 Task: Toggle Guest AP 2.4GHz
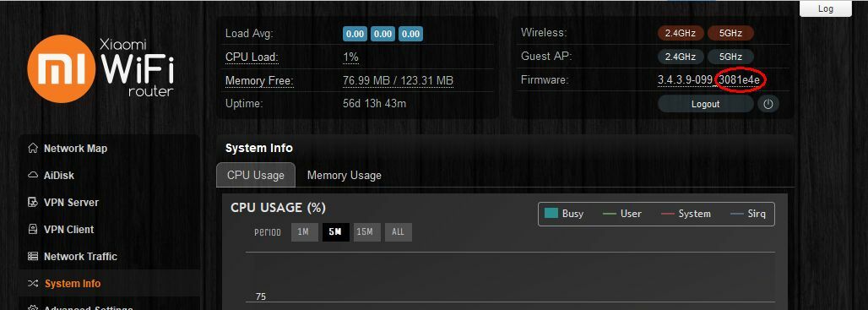point(681,57)
